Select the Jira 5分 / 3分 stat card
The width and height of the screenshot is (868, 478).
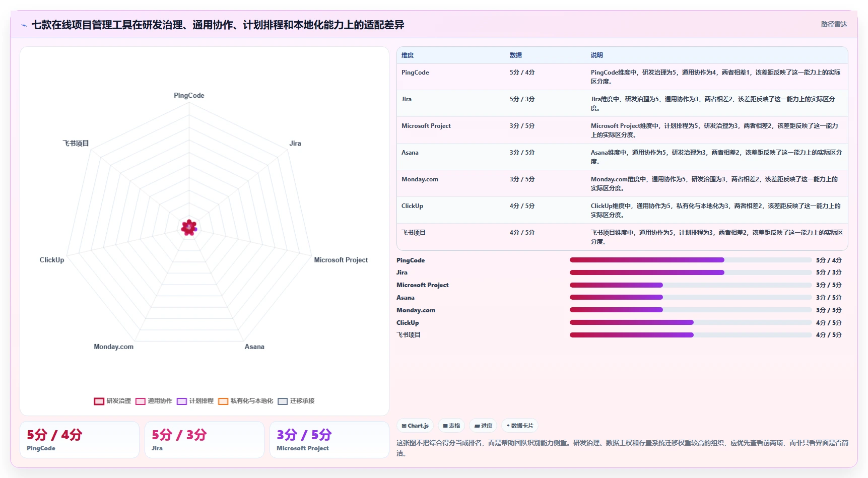click(205, 440)
